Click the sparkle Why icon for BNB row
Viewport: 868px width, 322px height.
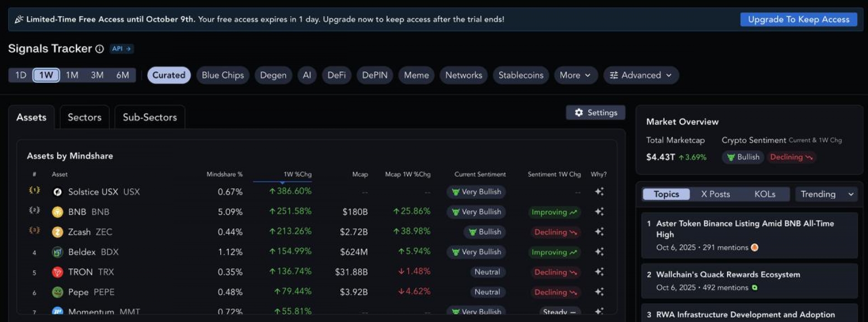599,212
